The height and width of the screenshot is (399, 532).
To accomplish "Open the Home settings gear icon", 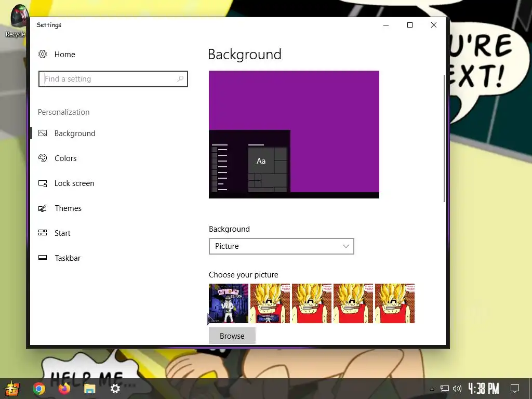I will pyautogui.click(x=43, y=54).
